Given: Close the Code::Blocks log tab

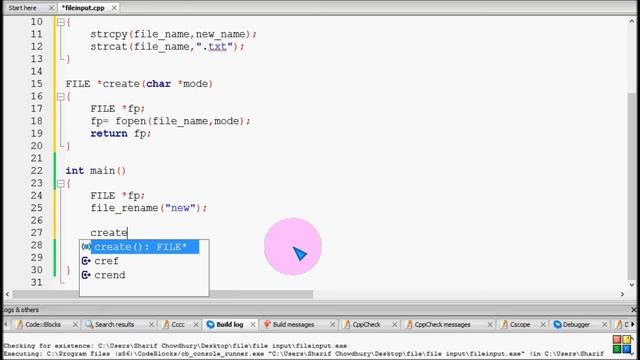Looking at the screenshot, I should coord(75,324).
